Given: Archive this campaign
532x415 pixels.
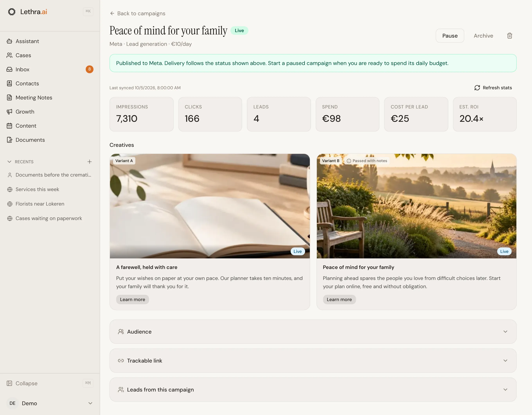Looking at the screenshot, I should click(x=483, y=36).
